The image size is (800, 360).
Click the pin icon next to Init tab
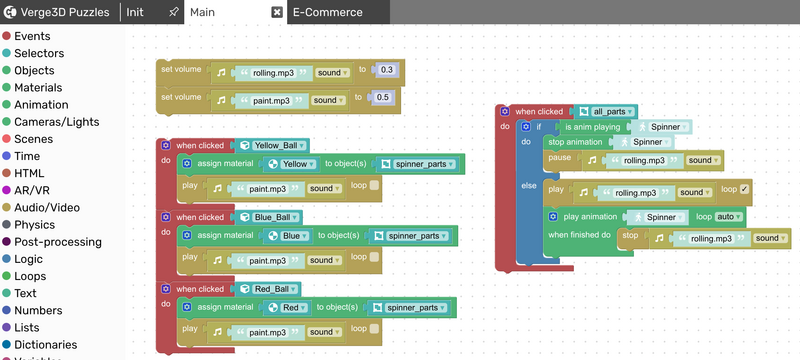pyautogui.click(x=173, y=12)
